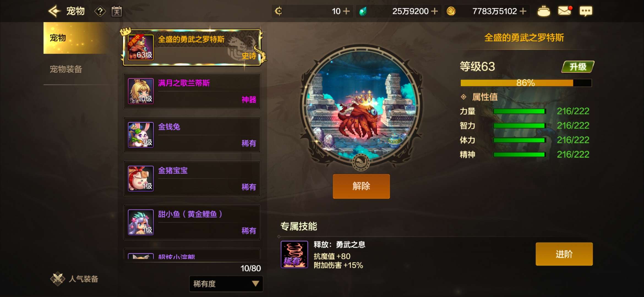Select pet 满月之歌兰蒂斯 in list
The image size is (644, 297).
tap(192, 91)
